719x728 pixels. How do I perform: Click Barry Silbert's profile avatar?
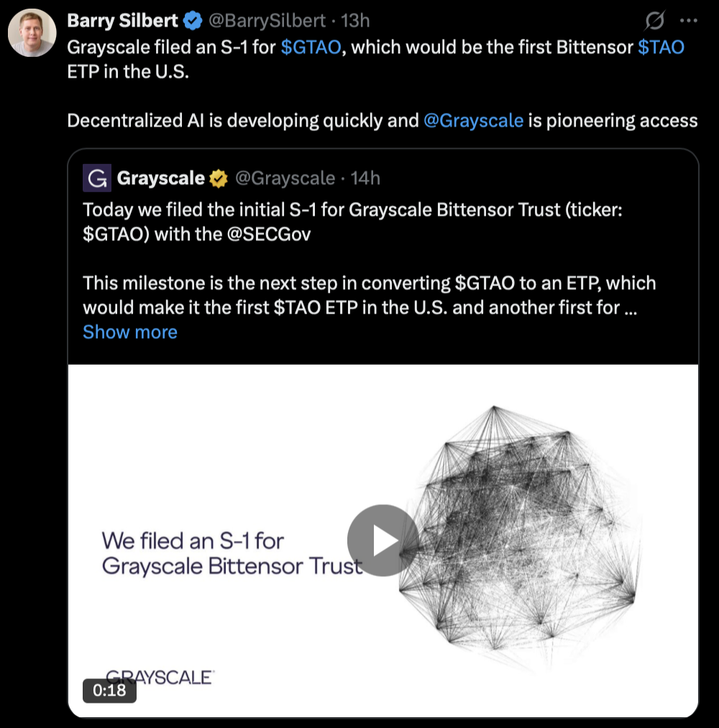click(x=32, y=33)
